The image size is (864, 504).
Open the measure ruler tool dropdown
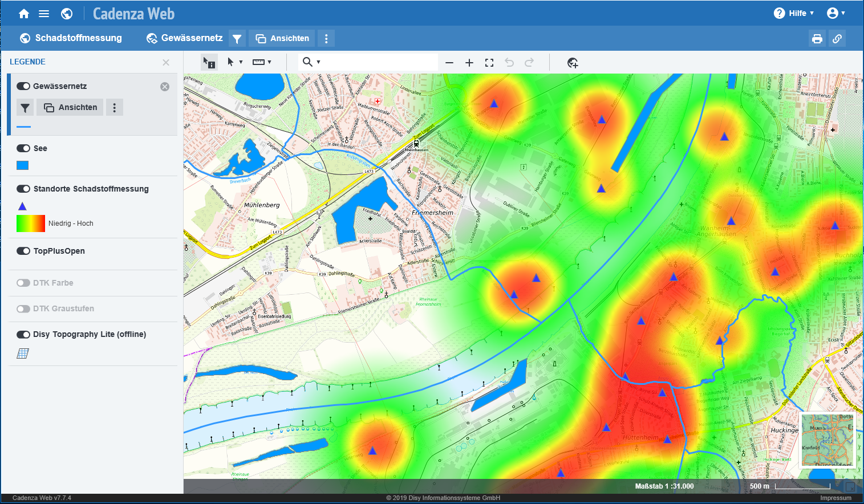click(x=262, y=62)
